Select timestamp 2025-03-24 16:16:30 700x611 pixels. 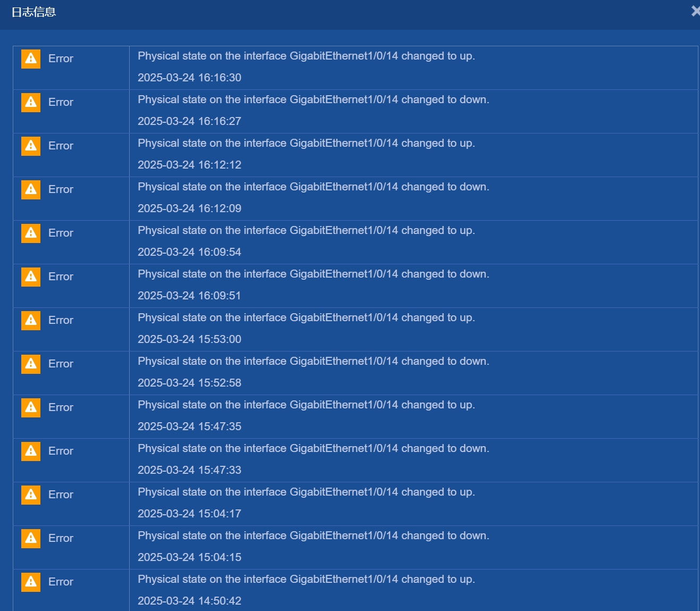[189, 78]
